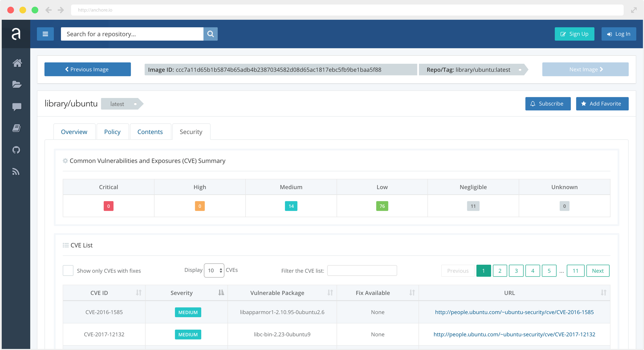Image resolution: width=644 pixels, height=350 pixels.
Task: Switch to the Contents tab
Action: [x=150, y=132]
